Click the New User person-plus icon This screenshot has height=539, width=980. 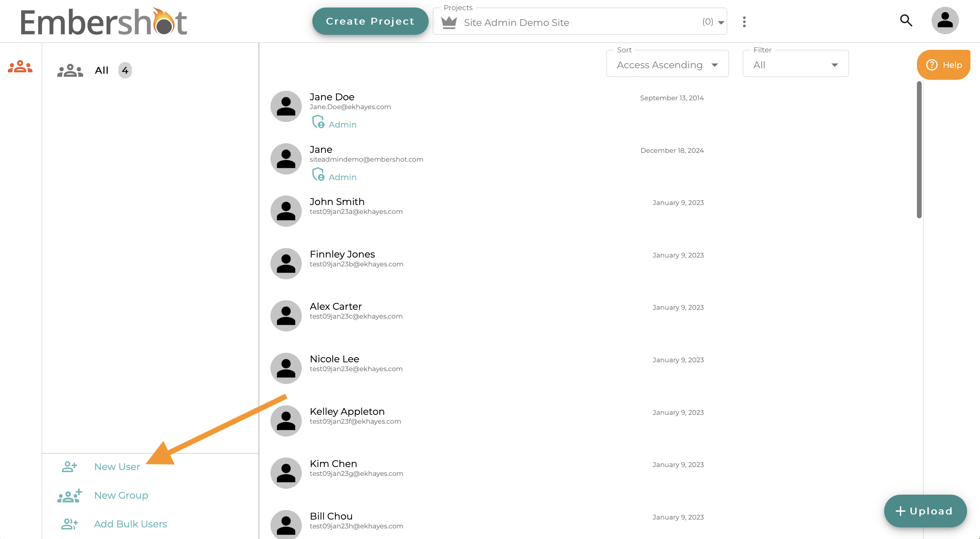pyautogui.click(x=70, y=467)
